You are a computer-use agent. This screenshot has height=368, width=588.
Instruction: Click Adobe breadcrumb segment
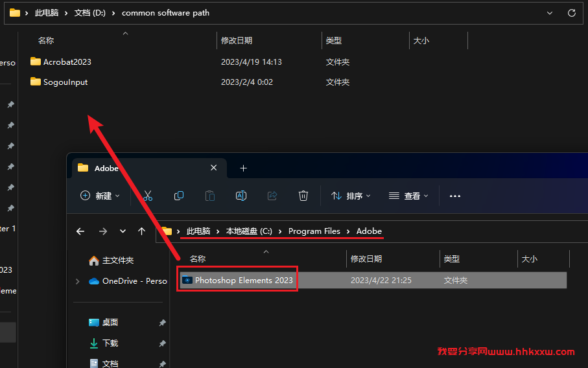[369, 231]
